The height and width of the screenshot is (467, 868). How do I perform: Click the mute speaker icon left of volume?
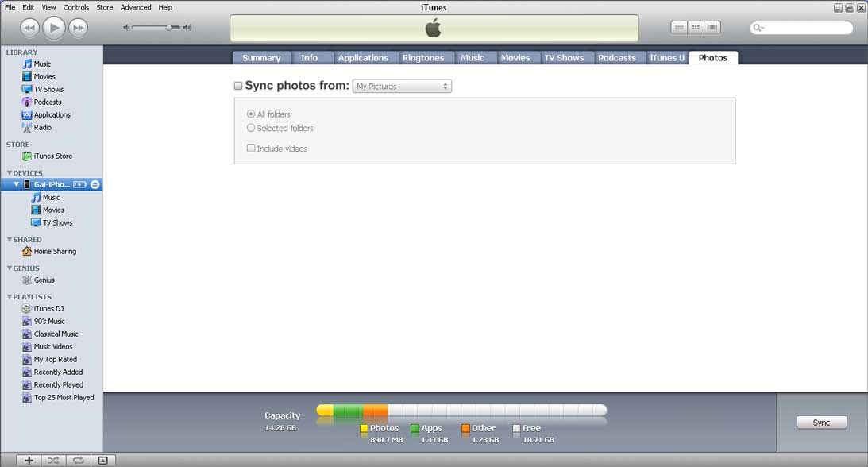(x=126, y=27)
